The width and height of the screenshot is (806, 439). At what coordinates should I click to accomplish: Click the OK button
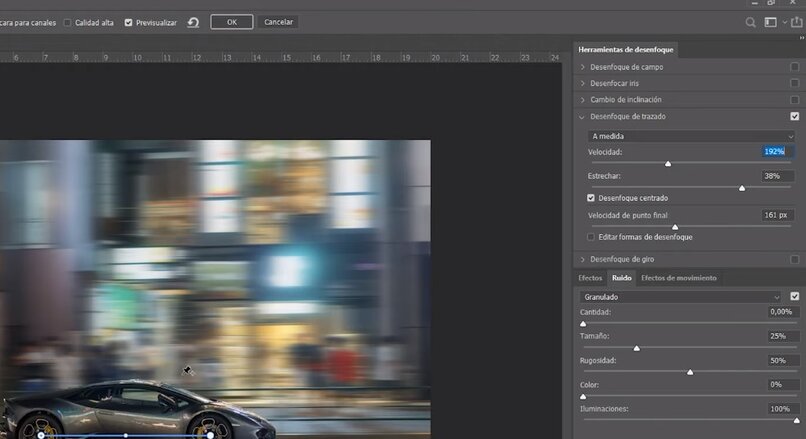click(231, 22)
